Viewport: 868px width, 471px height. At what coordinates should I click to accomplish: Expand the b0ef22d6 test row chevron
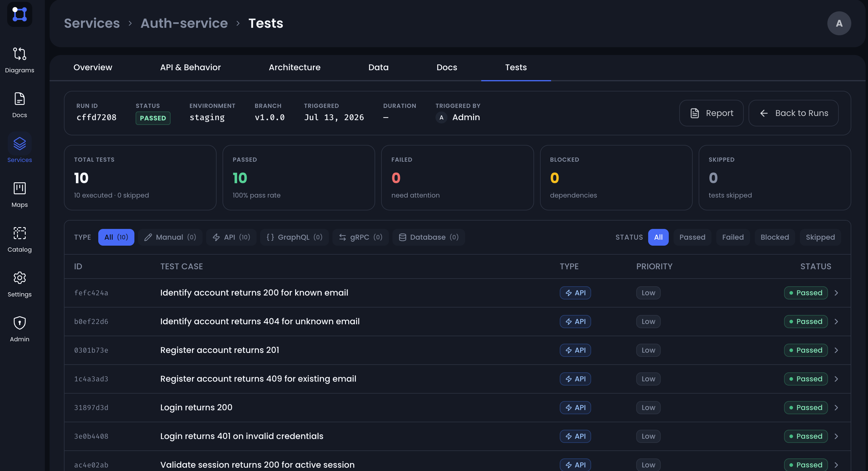pos(836,322)
